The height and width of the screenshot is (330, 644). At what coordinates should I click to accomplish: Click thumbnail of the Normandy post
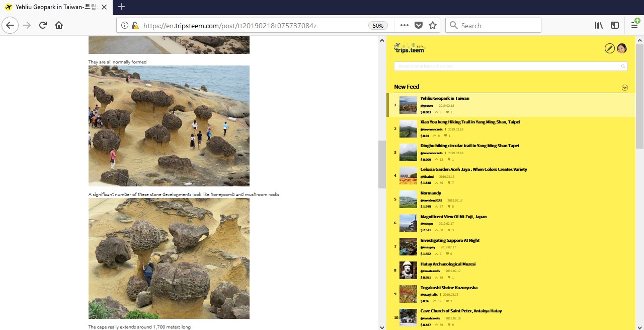408,199
